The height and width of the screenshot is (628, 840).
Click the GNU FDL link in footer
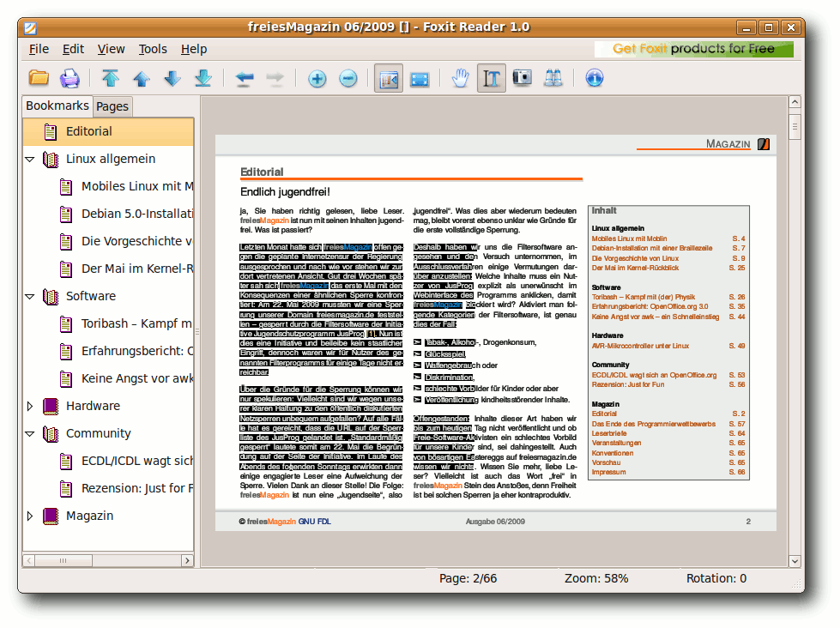click(x=315, y=522)
